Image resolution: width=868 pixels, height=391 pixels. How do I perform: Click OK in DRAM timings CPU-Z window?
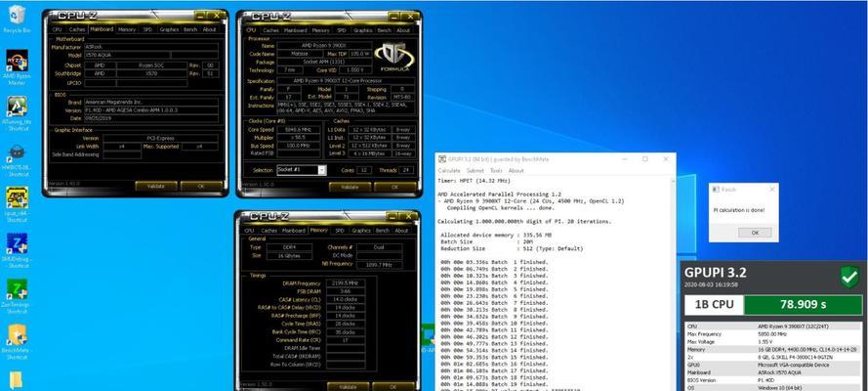pos(393,386)
